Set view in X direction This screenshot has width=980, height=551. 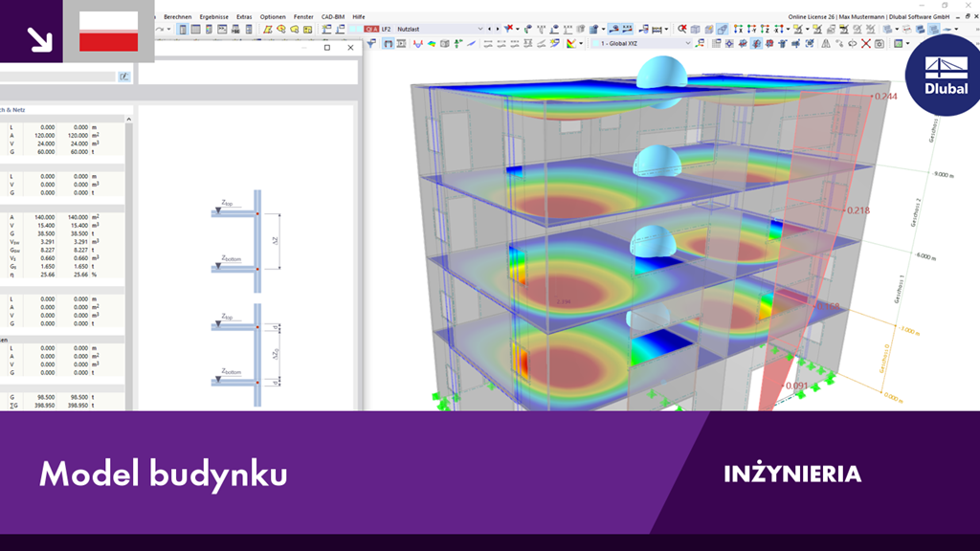click(738, 29)
